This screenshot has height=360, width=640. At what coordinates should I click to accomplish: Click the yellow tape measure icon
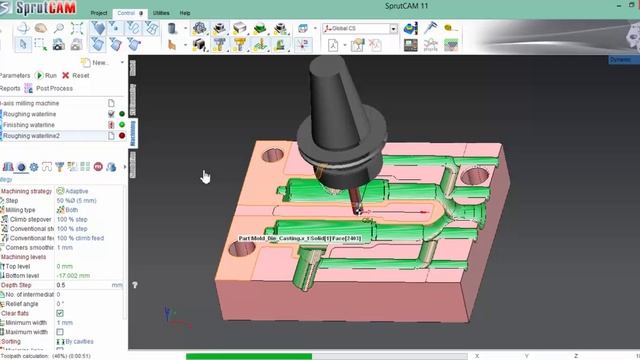point(451,28)
